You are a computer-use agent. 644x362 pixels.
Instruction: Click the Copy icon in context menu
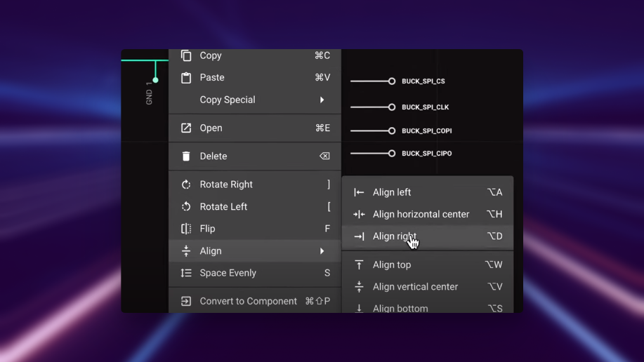click(x=186, y=55)
